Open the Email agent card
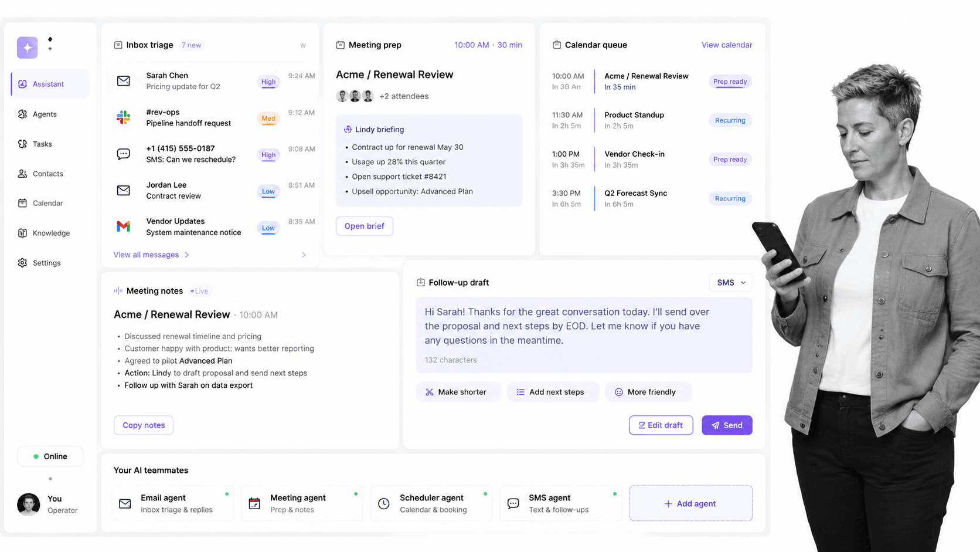Image resolution: width=980 pixels, height=552 pixels. 173,503
